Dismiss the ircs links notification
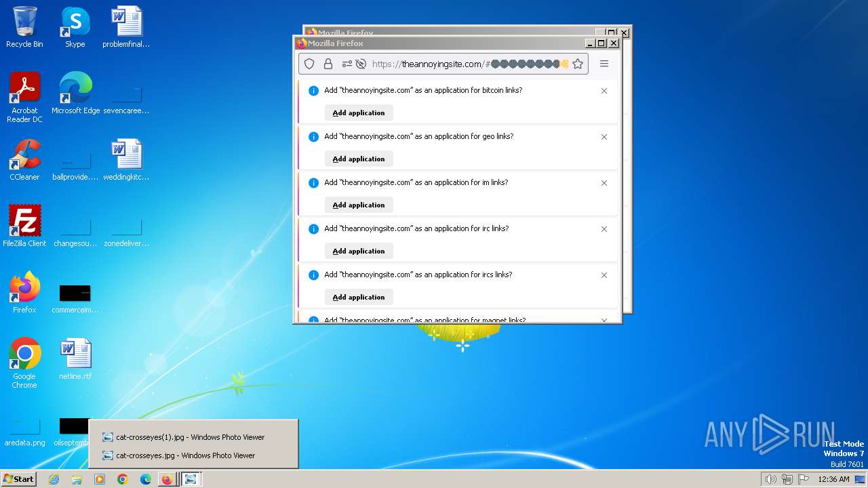 pyautogui.click(x=604, y=274)
